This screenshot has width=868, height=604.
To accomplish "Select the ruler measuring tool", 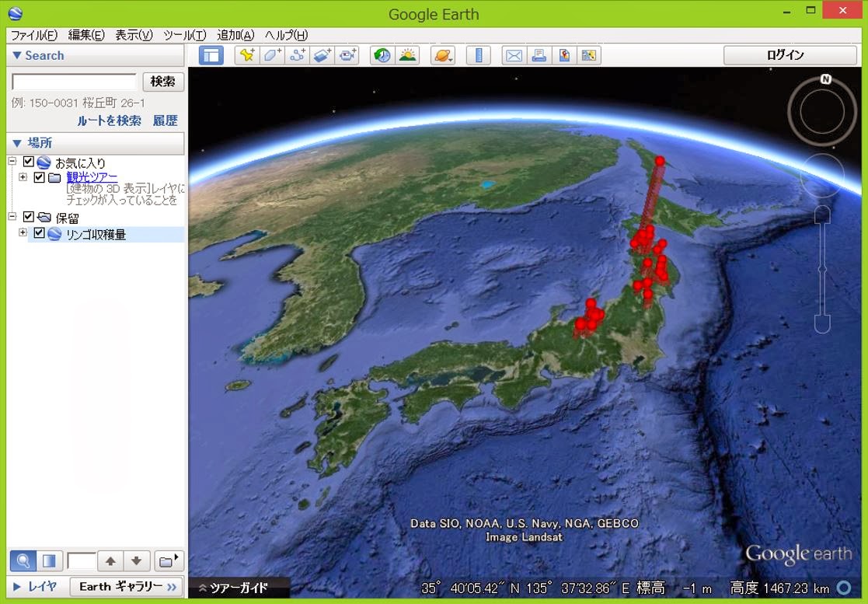I will [478, 55].
